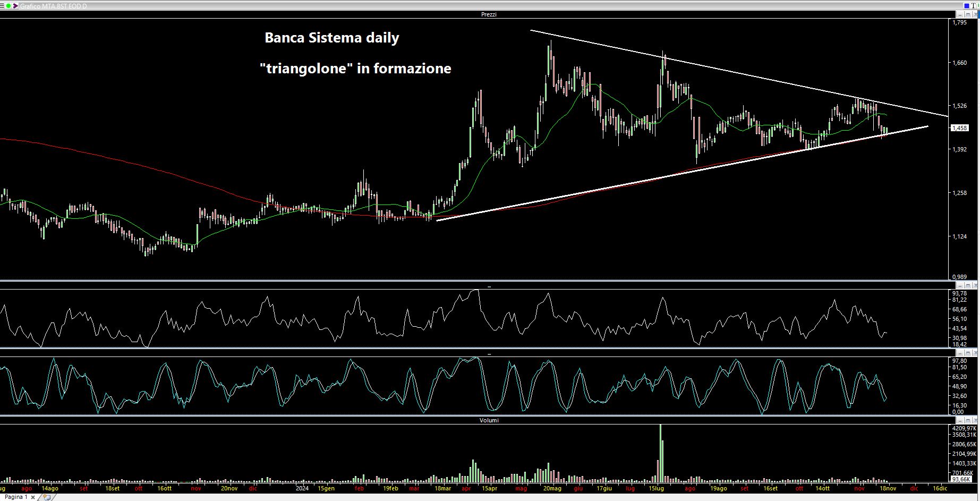Click the 43,54 indicator scale value
This screenshot has height=501, width=980.
(x=959, y=328)
